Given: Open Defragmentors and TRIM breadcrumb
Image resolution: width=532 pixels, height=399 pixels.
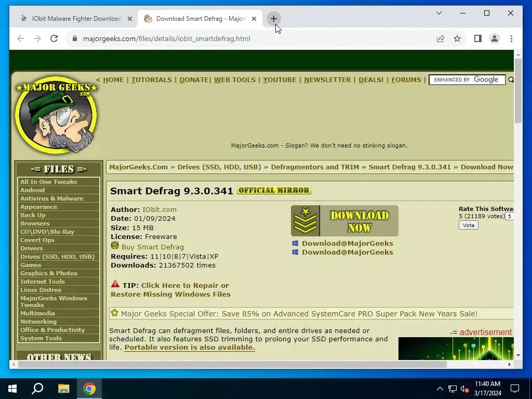Looking at the screenshot, I should pos(315,167).
